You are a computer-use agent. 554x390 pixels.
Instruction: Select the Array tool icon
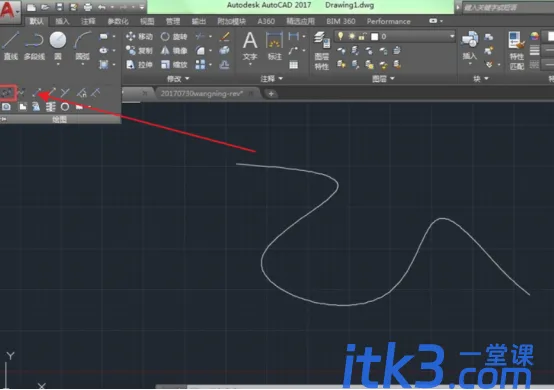200,65
